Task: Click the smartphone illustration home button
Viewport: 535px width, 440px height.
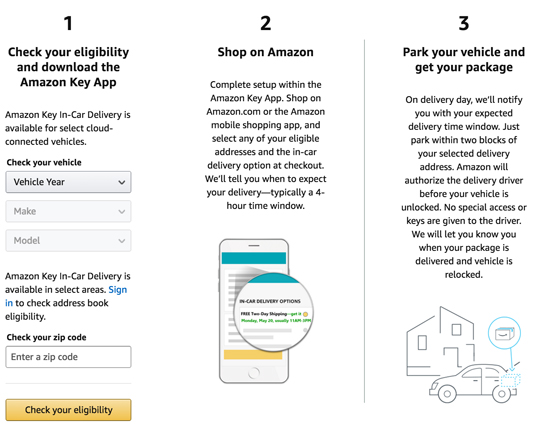Action: pyautogui.click(x=254, y=372)
